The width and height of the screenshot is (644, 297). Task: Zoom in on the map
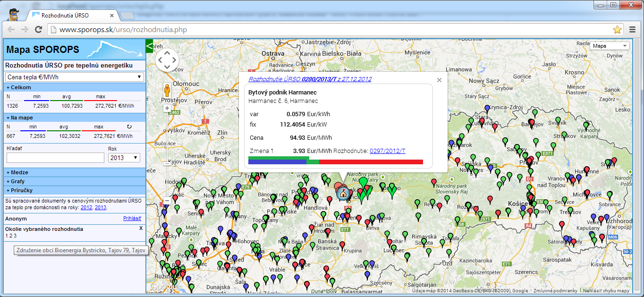click(167, 108)
